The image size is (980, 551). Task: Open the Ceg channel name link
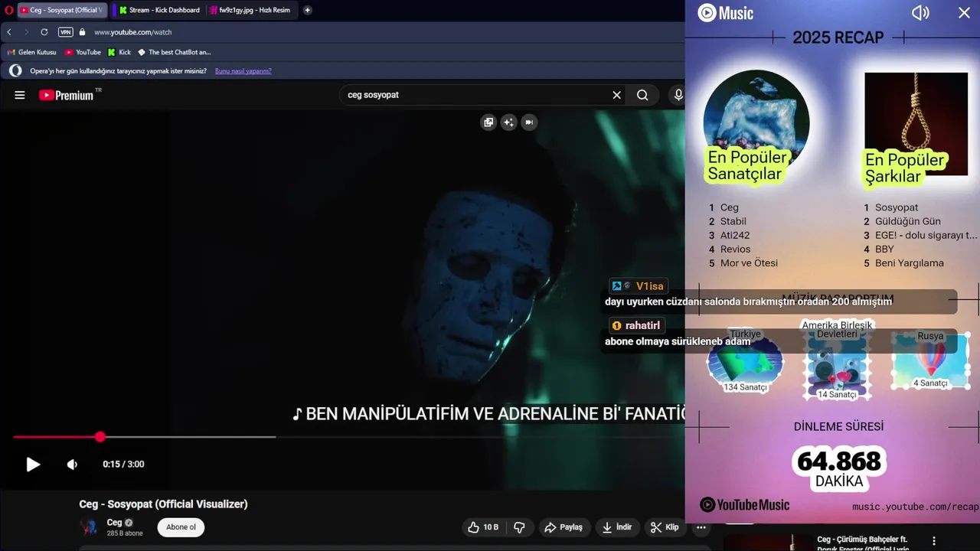click(x=114, y=523)
